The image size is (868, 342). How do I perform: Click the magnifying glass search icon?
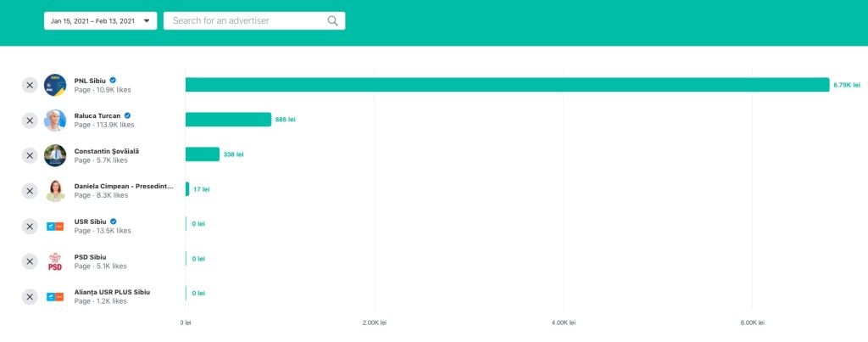point(332,21)
